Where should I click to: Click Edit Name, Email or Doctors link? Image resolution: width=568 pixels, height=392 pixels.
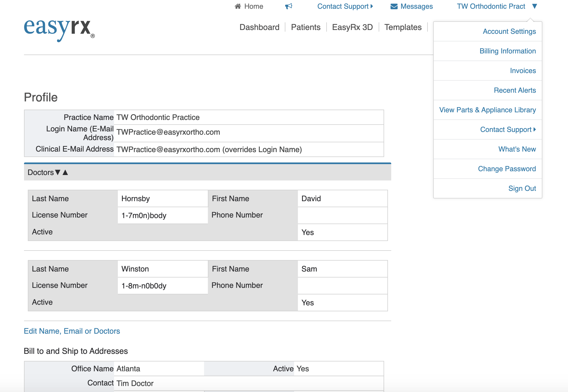(x=72, y=331)
